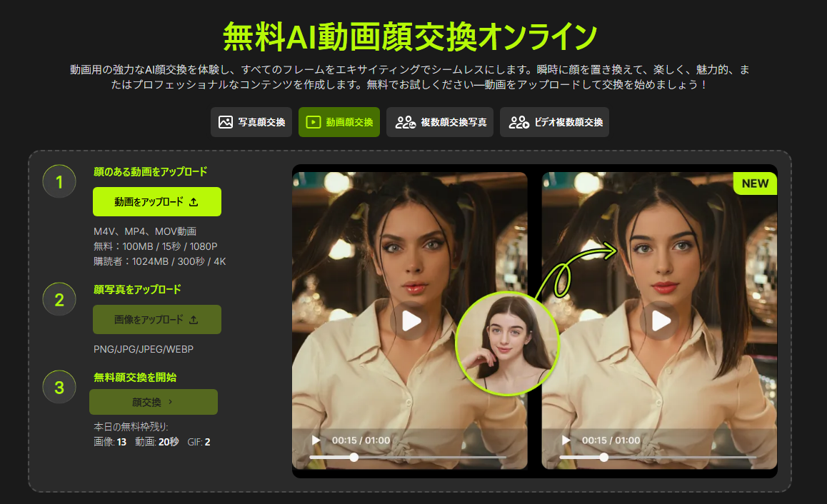Play the left original video with center play button
This screenshot has height=504, width=827.
point(410,321)
